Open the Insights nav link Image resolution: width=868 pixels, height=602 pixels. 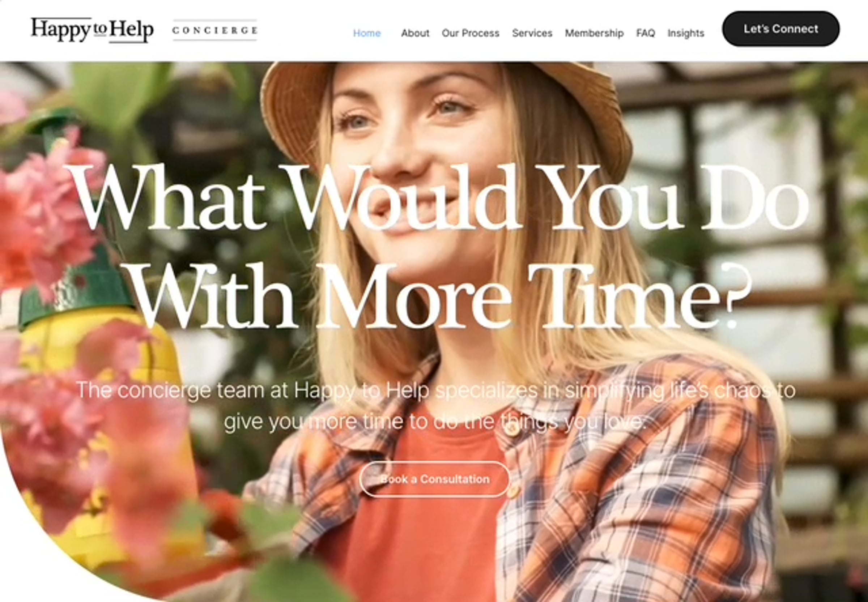[x=686, y=33]
